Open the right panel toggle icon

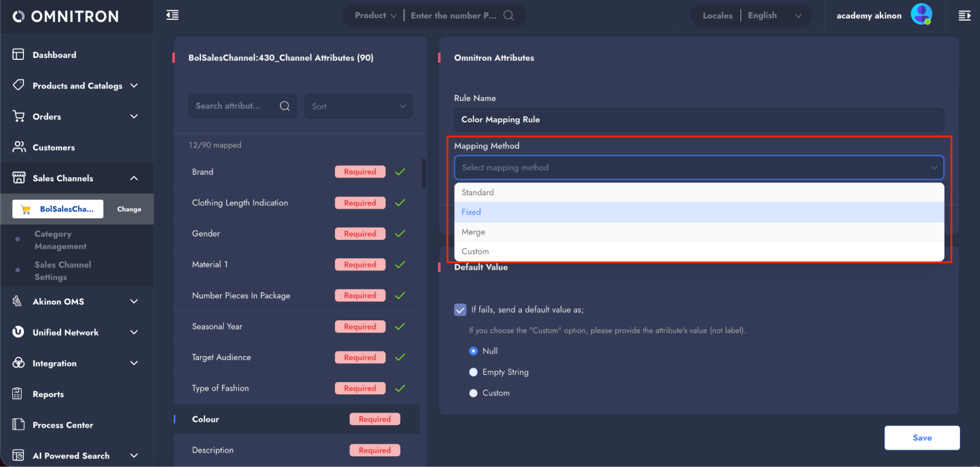[x=964, y=16]
